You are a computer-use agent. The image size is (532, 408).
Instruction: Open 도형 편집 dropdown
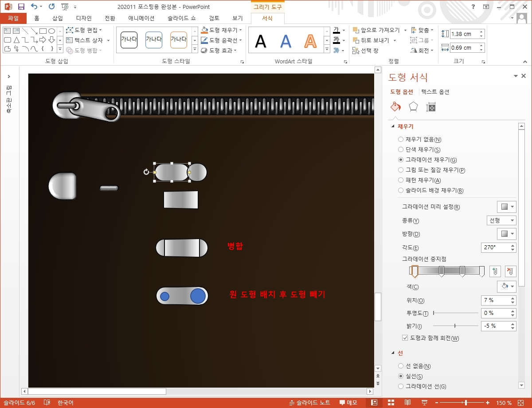tap(84, 30)
